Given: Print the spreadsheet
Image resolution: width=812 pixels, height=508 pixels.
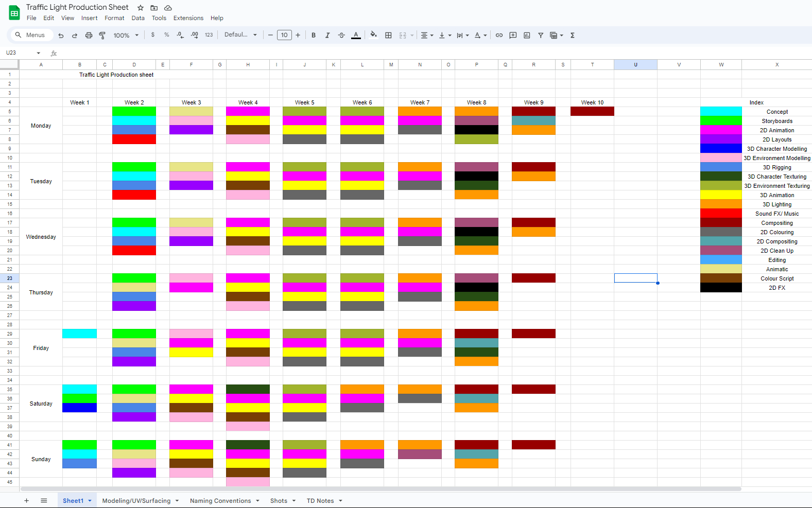Looking at the screenshot, I should pyautogui.click(x=89, y=36).
